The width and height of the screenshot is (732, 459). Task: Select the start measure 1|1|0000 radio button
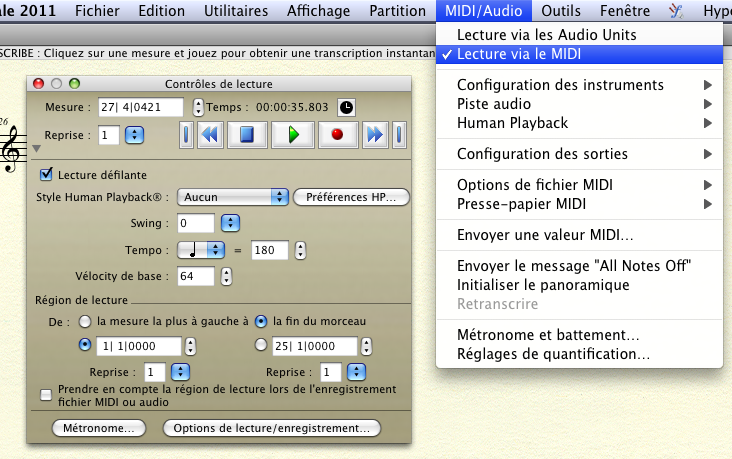pyautogui.click(x=85, y=345)
